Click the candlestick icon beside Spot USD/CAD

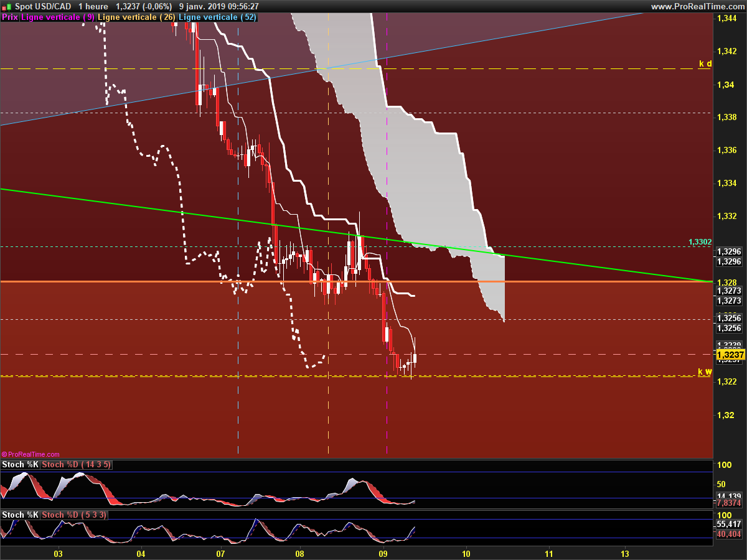[x=6, y=6]
